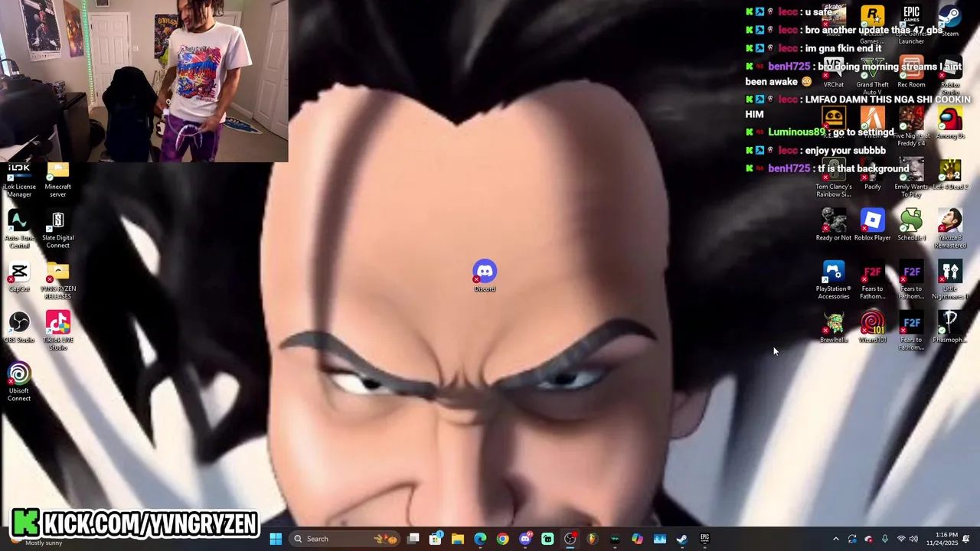The width and height of the screenshot is (980, 551).
Task: Open the volume speaker tray icon
Action: coord(913,539)
